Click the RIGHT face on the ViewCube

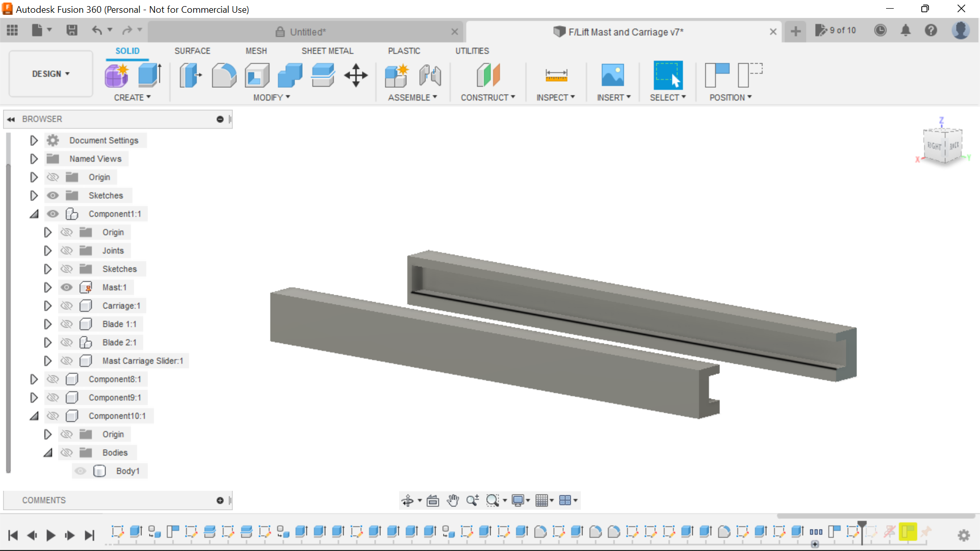pyautogui.click(x=935, y=145)
